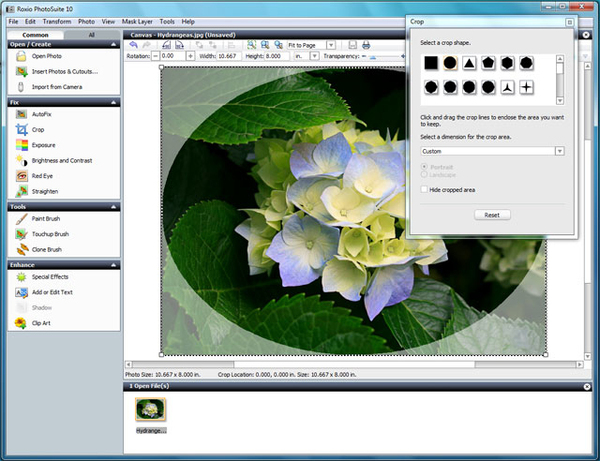Enable Hide cropped area checkbox
This screenshot has height=461, width=600.
(425, 189)
